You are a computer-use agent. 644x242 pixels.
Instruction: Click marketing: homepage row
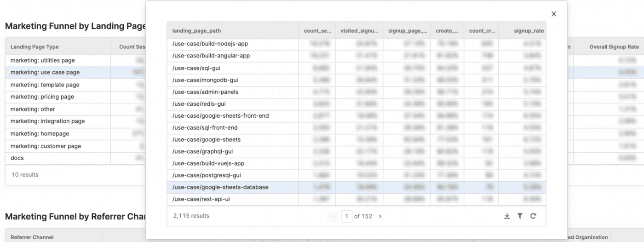click(x=40, y=134)
